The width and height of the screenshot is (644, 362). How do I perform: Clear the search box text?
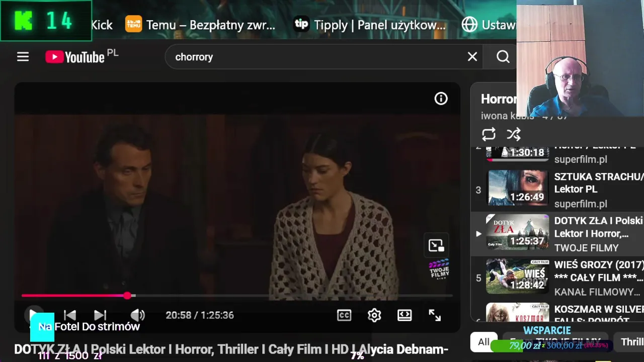point(472,57)
